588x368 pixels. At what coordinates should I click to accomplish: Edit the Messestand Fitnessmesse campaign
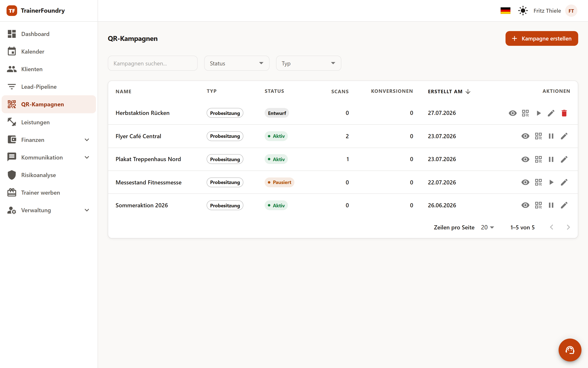[564, 182]
